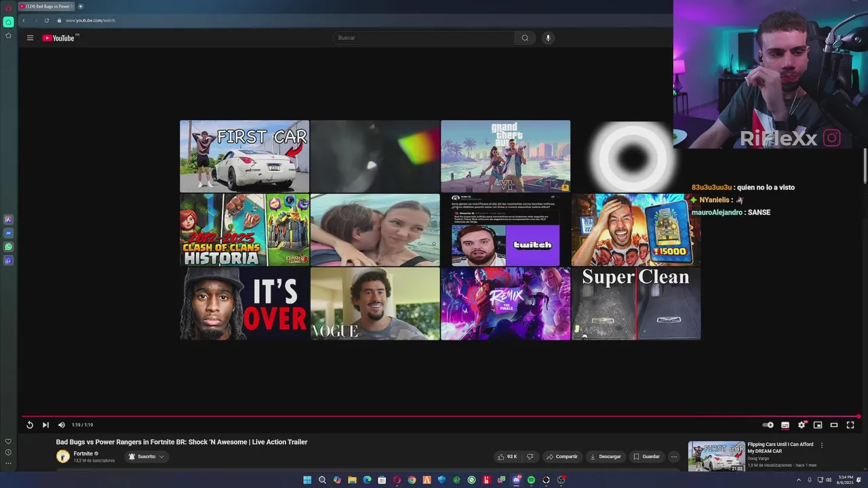Click the Buscar search field
Image resolution: width=868 pixels, height=488 pixels.
coord(424,38)
